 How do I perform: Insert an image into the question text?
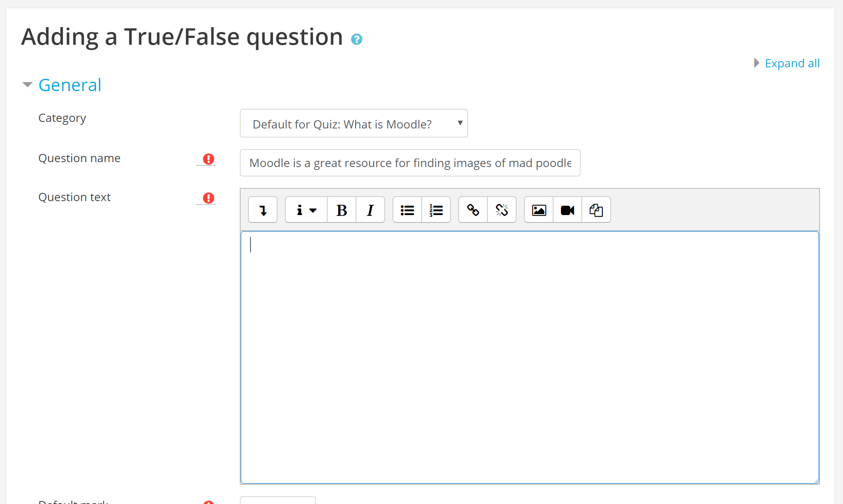[x=539, y=210]
